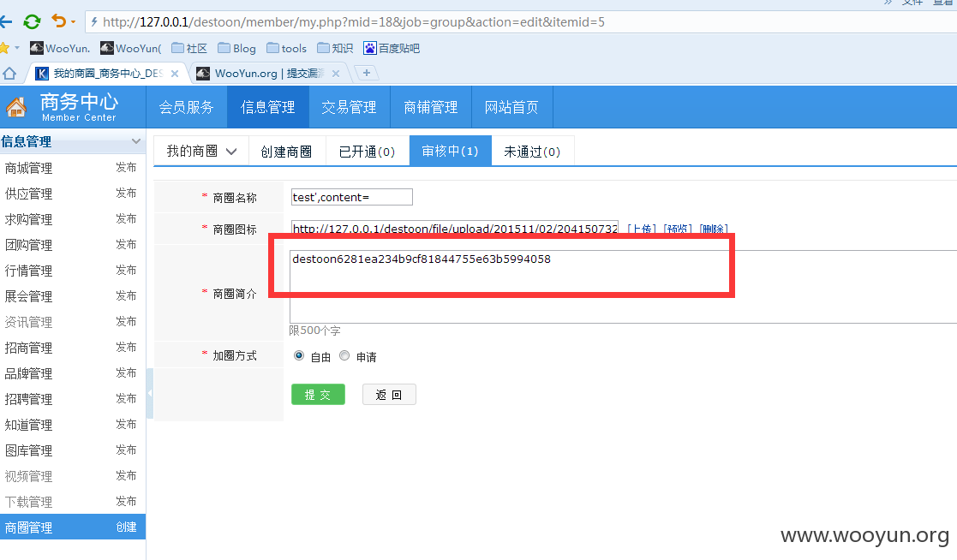The width and height of the screenshot is (957, 560).
Task: Open the undo arrow dropdown caret
Action: pos(73,22)
